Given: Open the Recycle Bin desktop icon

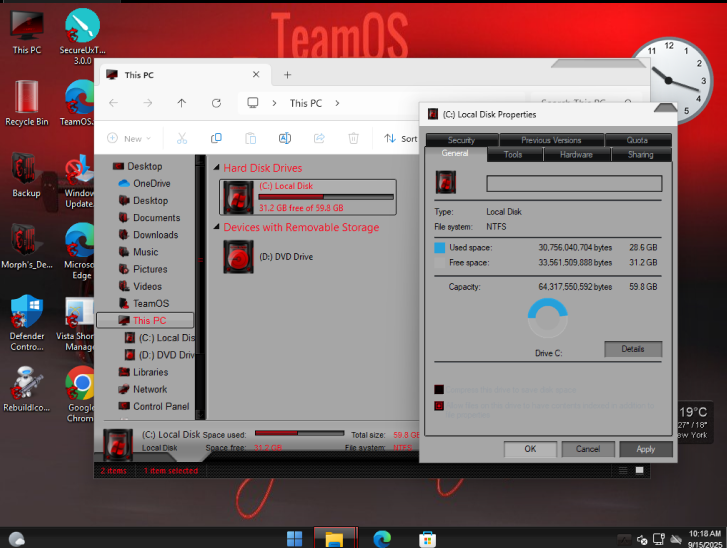Looking at the screenshot, I should [26, 103].
